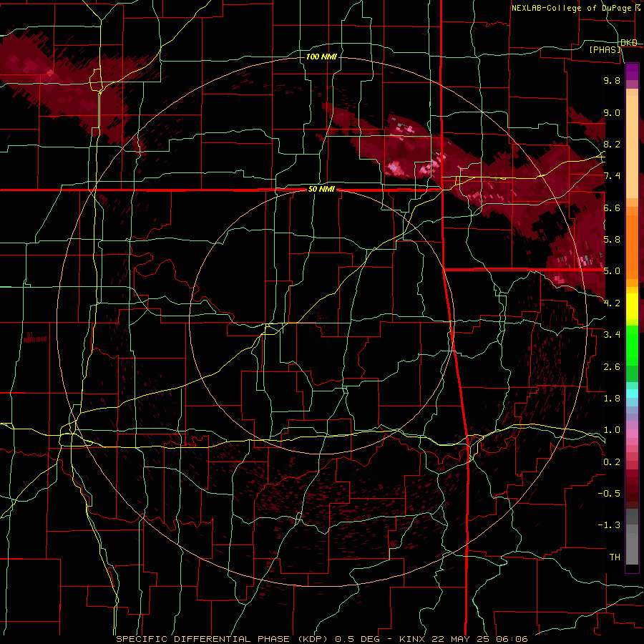Click the 6.6 legend value

[x=612, y=208]
